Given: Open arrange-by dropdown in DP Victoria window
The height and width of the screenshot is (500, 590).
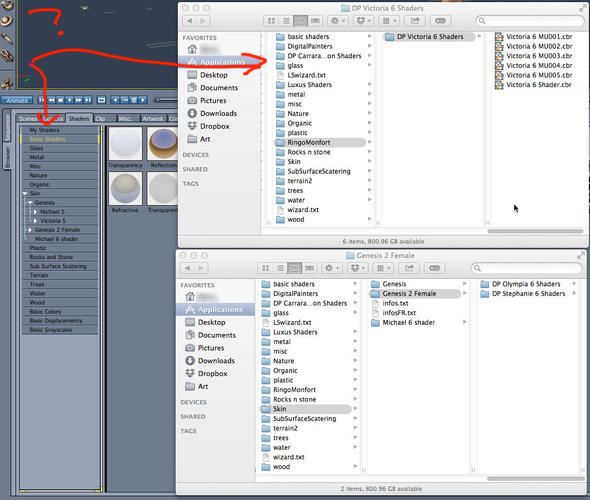Looking at the screenshot, I should [x=389, y=21].
